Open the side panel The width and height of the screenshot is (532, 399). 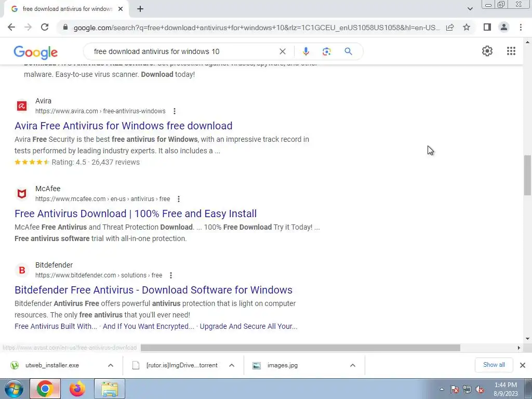coord(487,27)
